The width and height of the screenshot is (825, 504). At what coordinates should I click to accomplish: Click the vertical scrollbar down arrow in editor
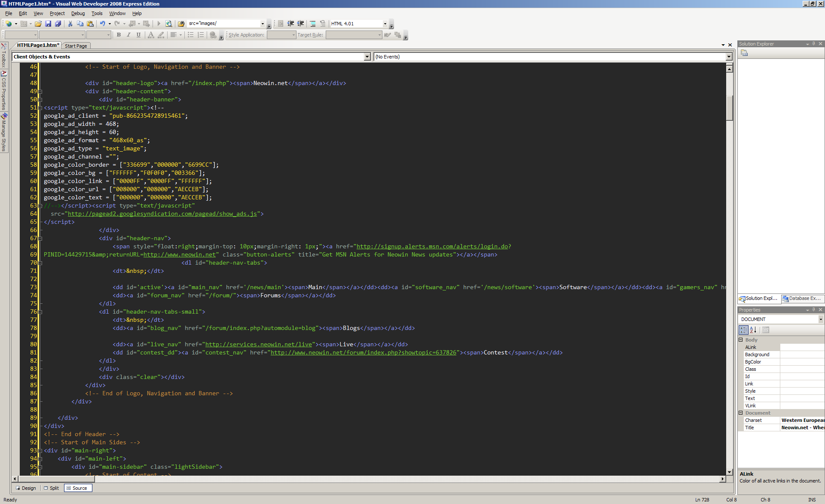coord(729,472)
